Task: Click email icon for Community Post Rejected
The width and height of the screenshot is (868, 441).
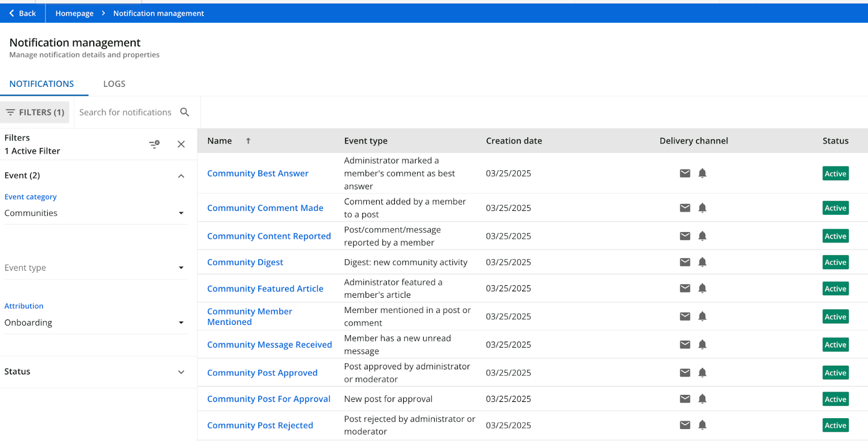Action: (685, 425)
